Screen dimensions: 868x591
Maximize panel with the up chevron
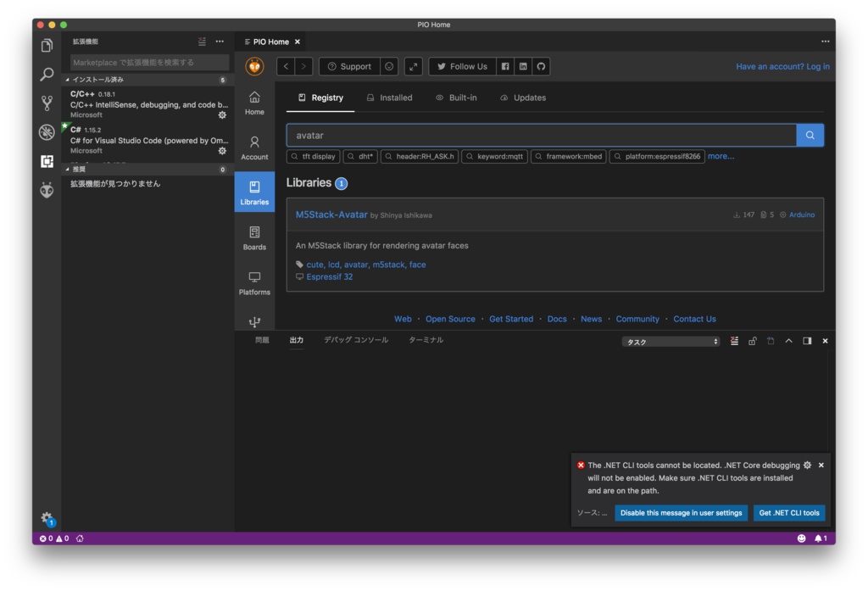(x=789, y=341)
